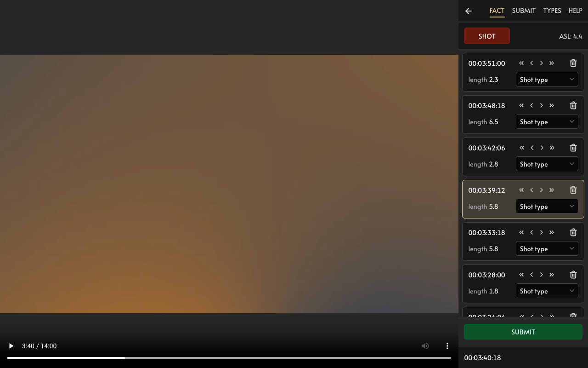Jump far forward on shot 00:03:51:00
The width and height of the screenshot is (588, 368).
click(x=552, y=63)
